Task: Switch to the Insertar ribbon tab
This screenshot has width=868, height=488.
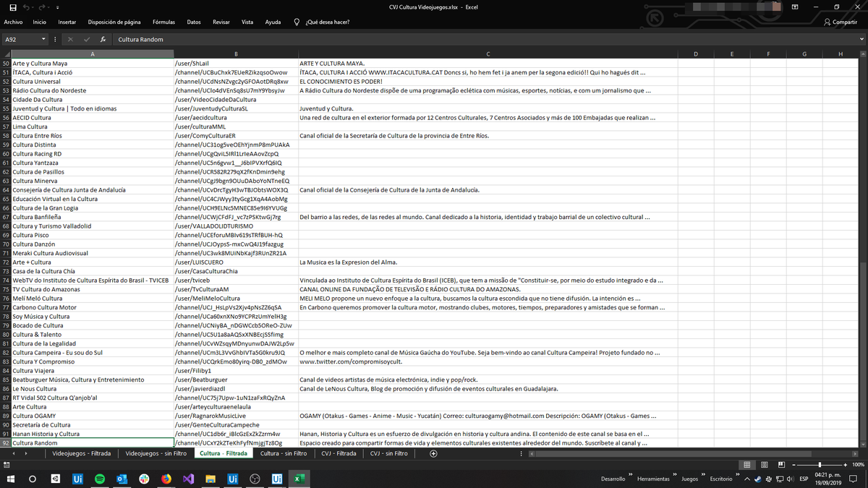Action: (x=67, y=22)
